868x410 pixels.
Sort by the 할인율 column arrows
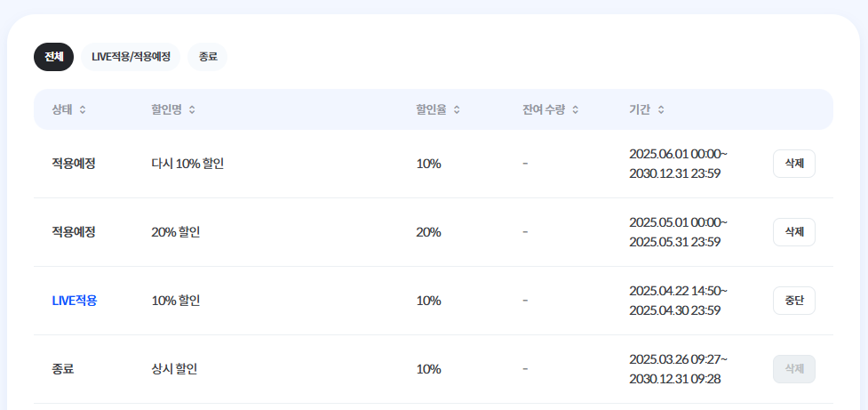[457, 109]
